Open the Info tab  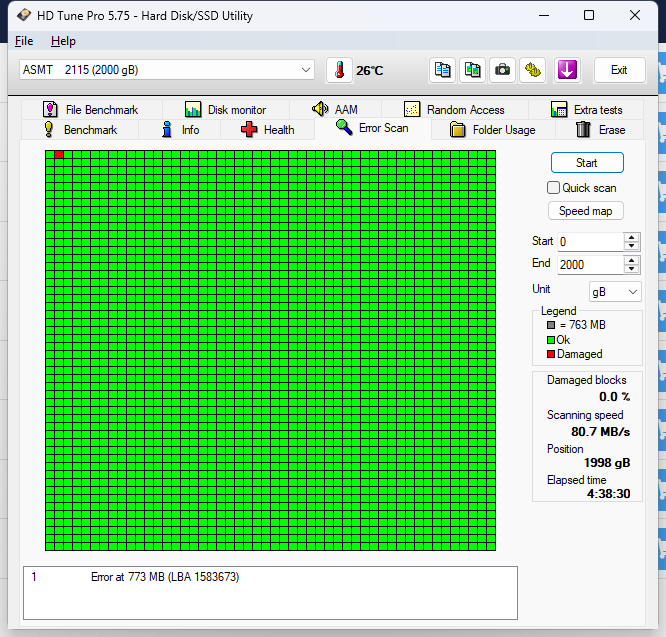pos(180,130)
